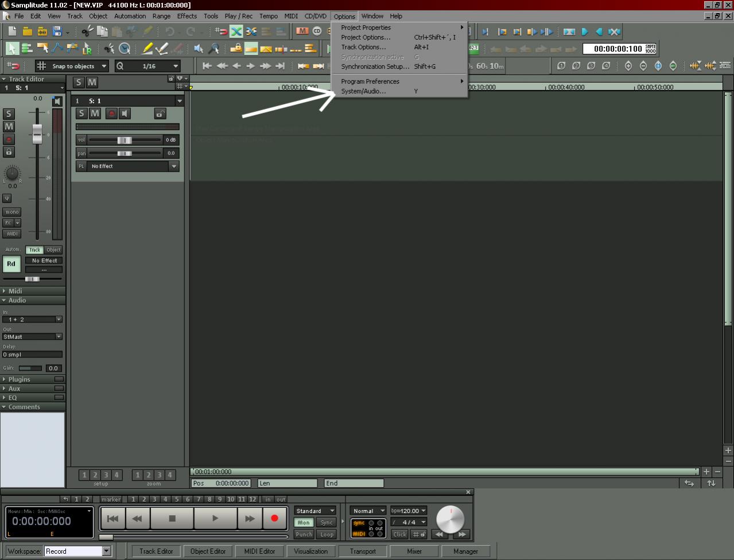Select the magnifier zoom tool
734x560 pixels.
coord(214,49)
